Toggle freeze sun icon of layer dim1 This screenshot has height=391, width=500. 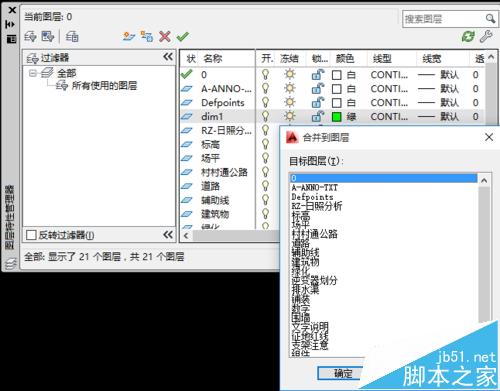coord(290,116)
